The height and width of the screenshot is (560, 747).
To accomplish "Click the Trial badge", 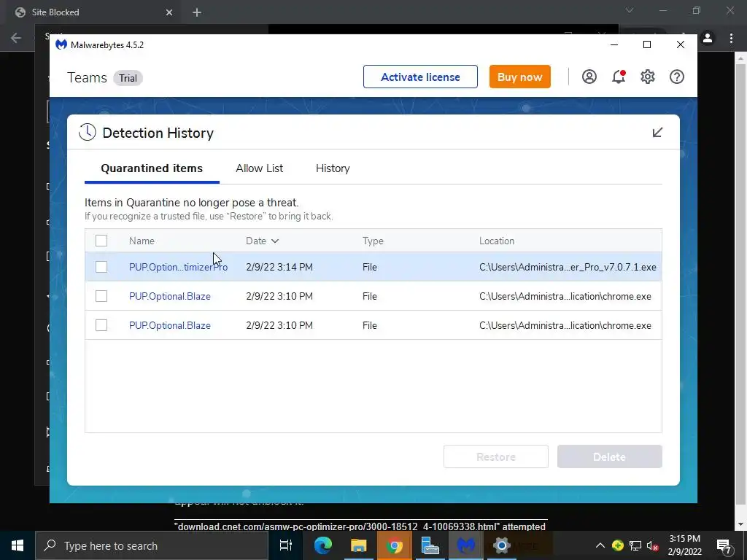I will point(128,78).
